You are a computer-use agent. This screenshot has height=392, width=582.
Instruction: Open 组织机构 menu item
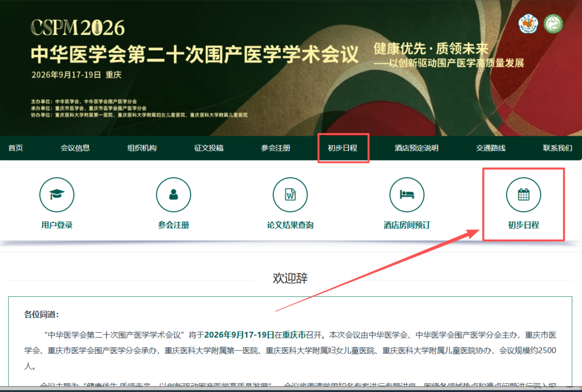pyautogui.click(x=142, y=148)
